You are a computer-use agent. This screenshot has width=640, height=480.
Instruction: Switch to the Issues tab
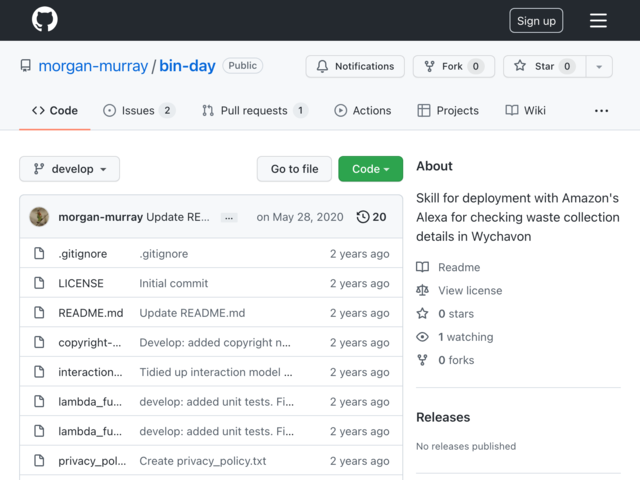point(139,110)
